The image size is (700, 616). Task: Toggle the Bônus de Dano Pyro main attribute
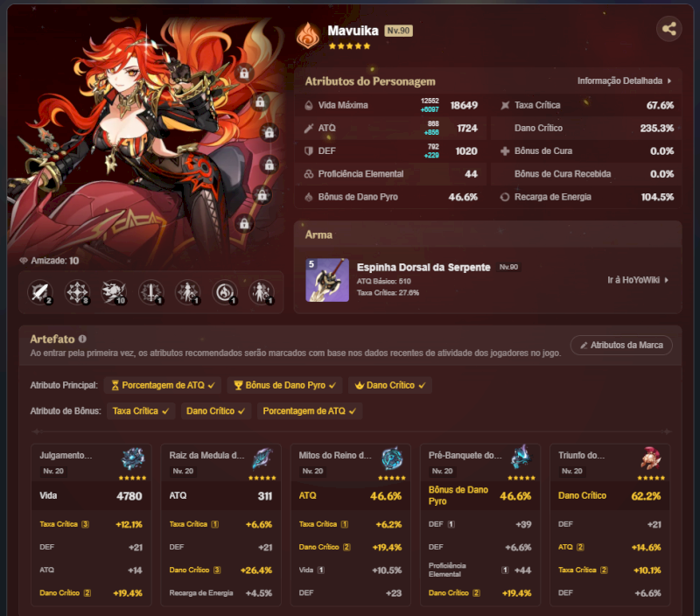tap(285, 385)
